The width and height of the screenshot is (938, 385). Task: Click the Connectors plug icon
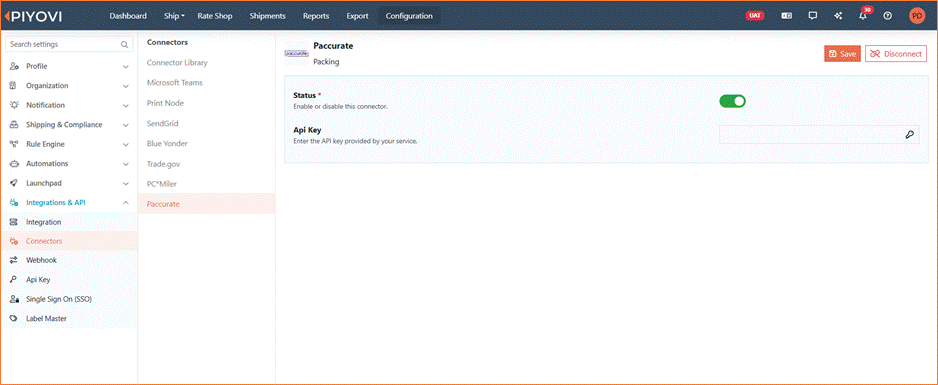[x=14, y=241]
